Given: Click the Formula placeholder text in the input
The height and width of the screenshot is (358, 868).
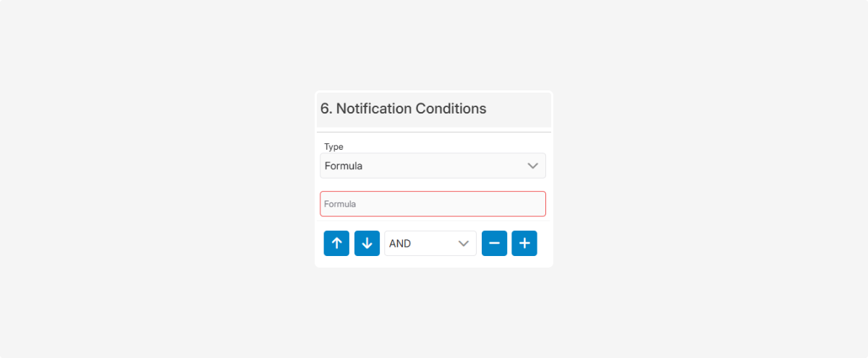Looking at the screenshot, I should (340, 204).
